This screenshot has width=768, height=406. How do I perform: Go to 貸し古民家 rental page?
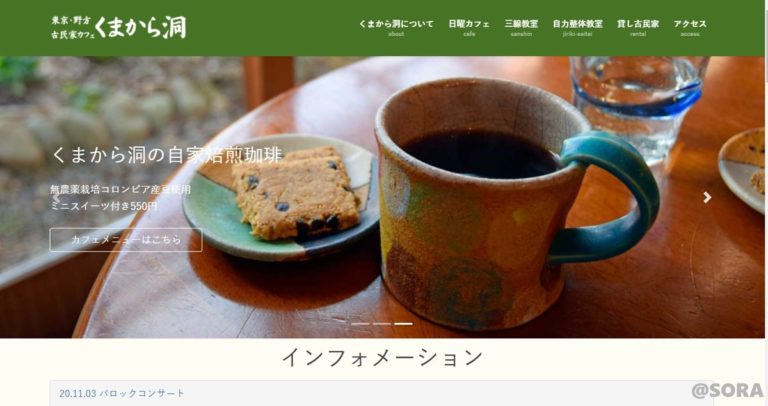tap(638, 27)
